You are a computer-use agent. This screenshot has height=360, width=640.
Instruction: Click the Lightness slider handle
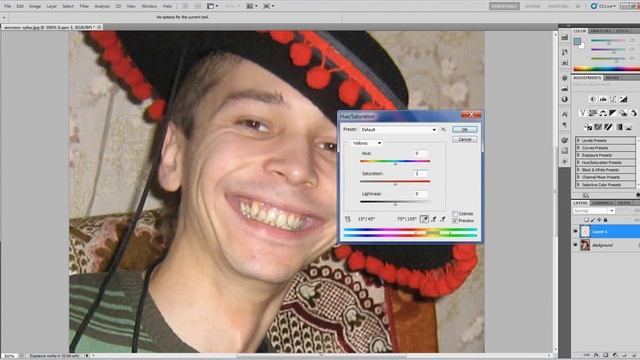tap(395, 204)
